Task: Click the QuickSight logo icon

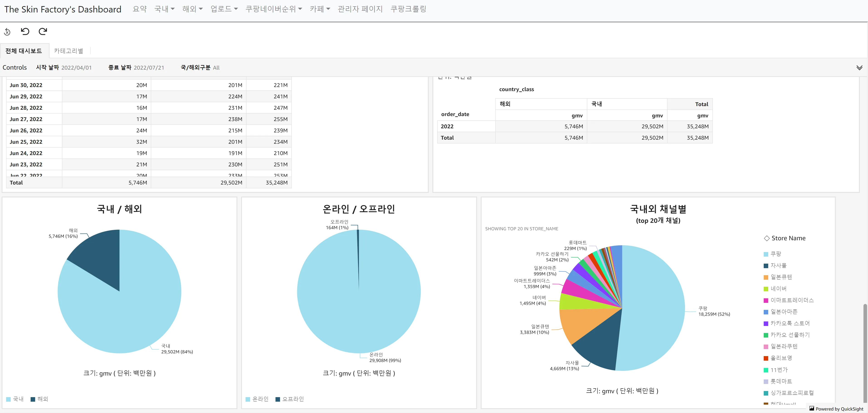Action: (812, 408)
